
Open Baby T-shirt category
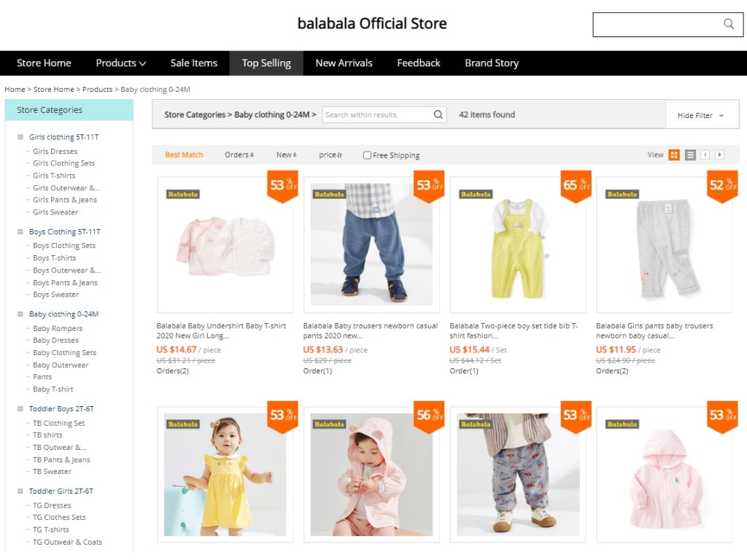[x=53, y=389]
